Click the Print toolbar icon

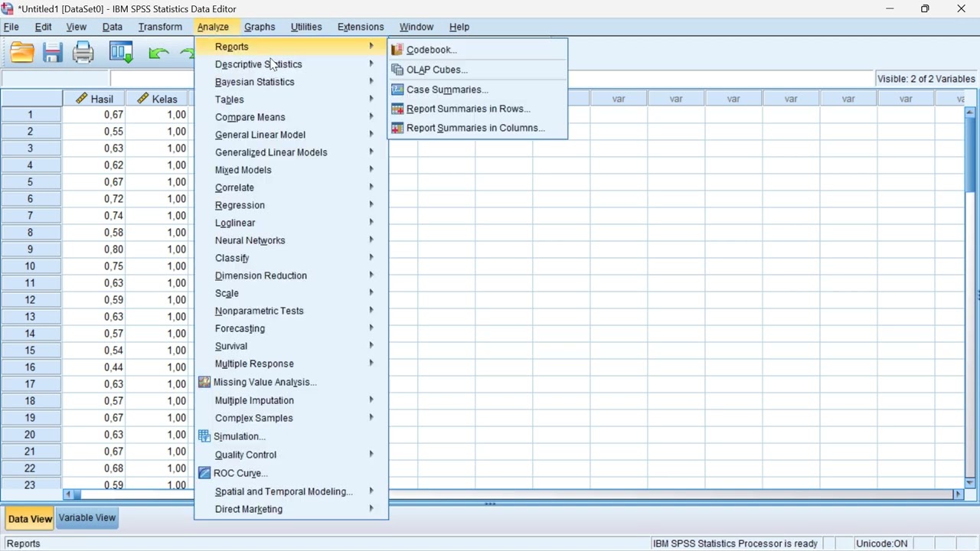click(83, 53)
